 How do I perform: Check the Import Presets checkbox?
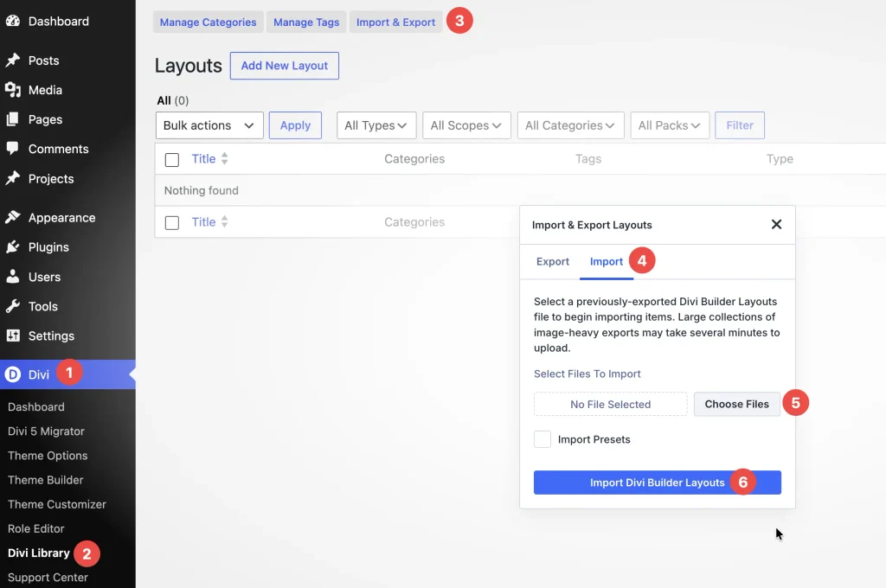[x=543, y=439]
